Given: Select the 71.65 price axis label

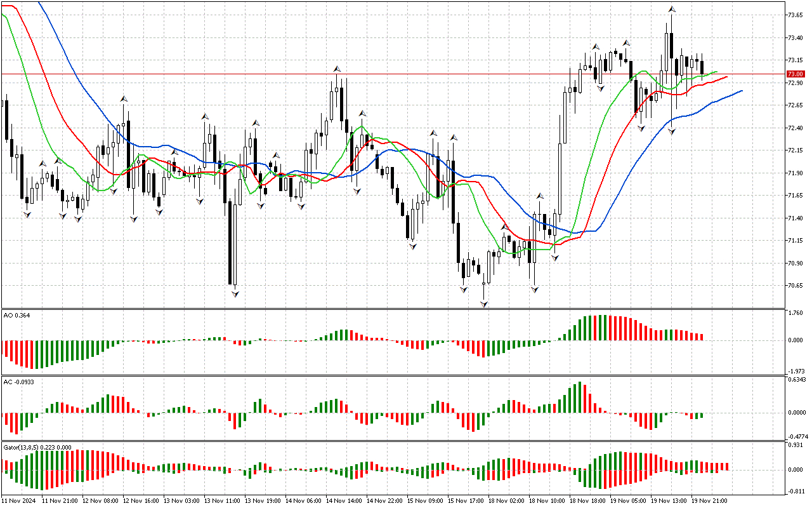Looking at the screenshot, I should 796,196.
